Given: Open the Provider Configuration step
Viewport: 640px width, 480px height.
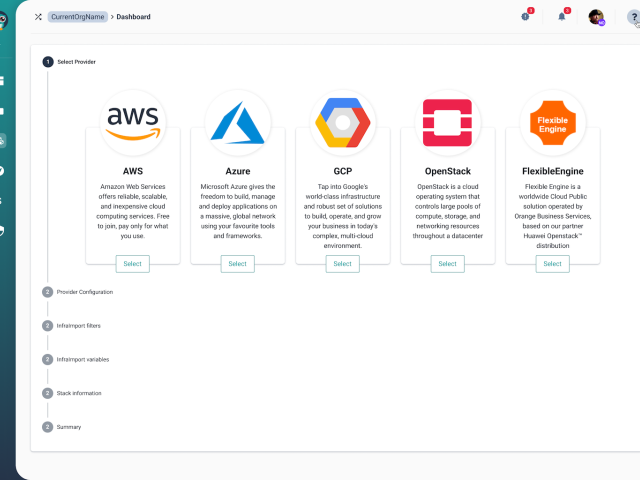Looking at the screenshot, I should [x=78, y=292].
